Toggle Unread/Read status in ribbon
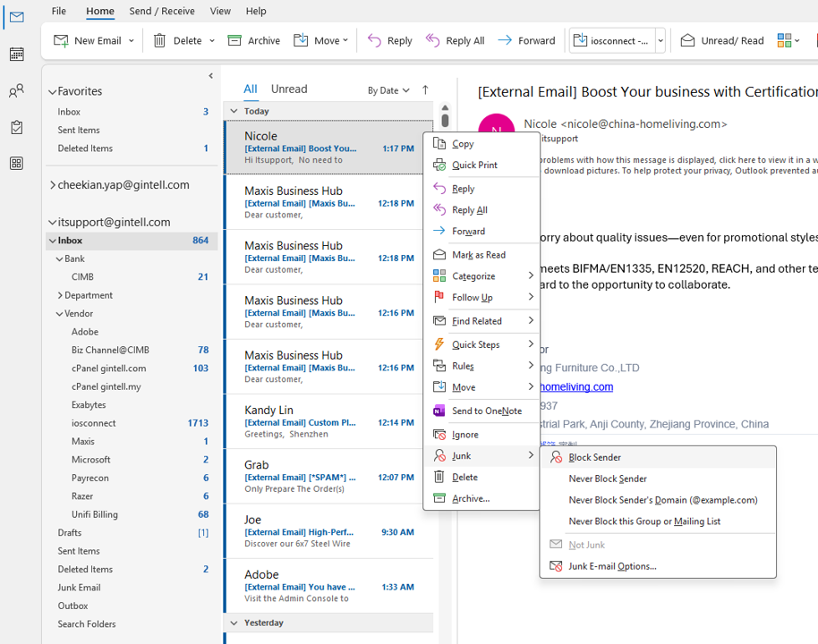818x644 pixels. [x=722, y=40]
